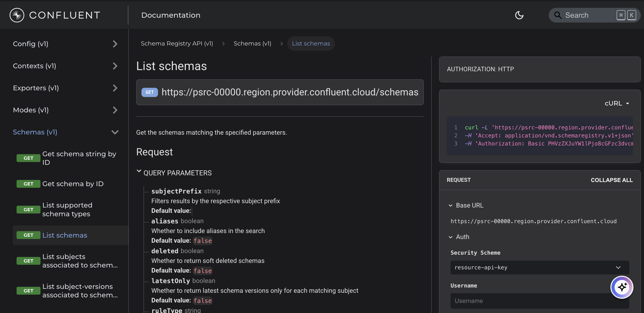Click GET badge for List schemas
Screen dimensions: 644x313
[28, 235]
